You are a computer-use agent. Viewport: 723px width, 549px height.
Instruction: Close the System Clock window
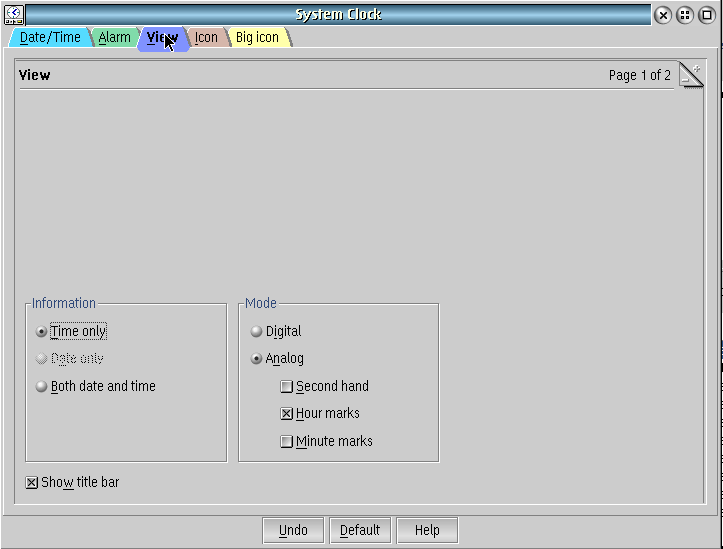click(x=663, y=15)
